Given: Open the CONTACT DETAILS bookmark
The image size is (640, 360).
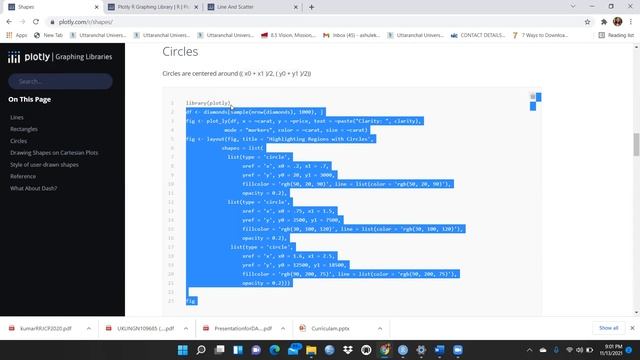Looking at the screenshot, I should point(478,36).
